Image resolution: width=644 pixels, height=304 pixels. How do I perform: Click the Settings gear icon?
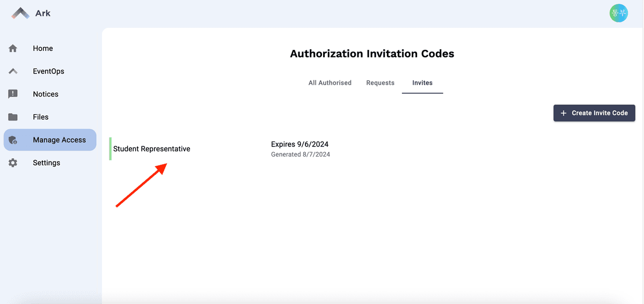(13, 163)
